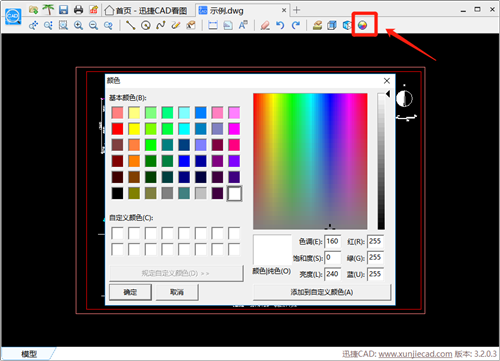Screen dimensions: 500x361
Task: Click the zoom previous magnifier with arrow
Action: tap(108, 25)
